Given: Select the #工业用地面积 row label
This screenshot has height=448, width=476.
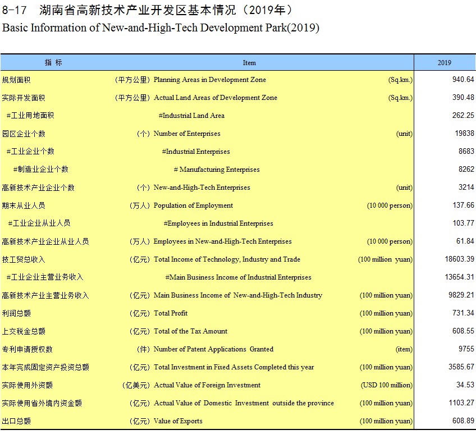Looking at the screenshot, I should (x=30, y=116).
